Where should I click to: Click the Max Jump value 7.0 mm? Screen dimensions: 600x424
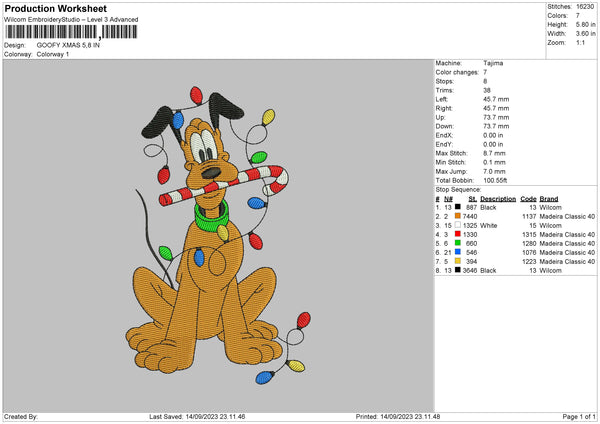[494, 171]
